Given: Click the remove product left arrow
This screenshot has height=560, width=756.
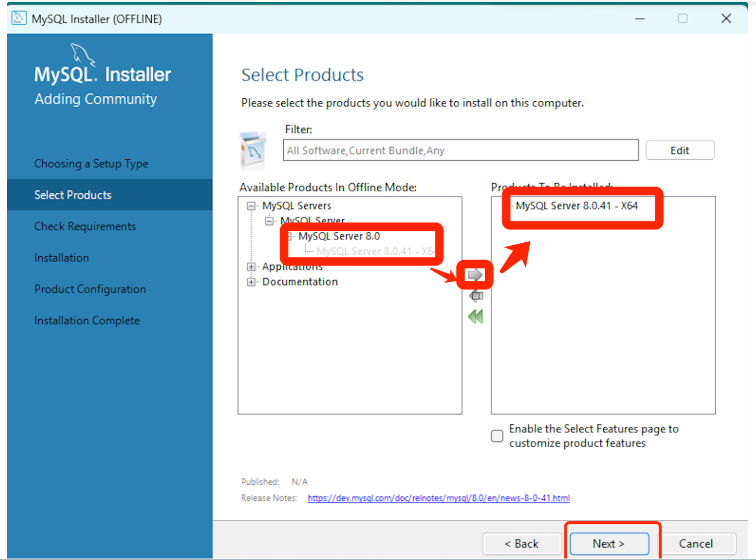Looking at the screenshot, I should (476, 296).
